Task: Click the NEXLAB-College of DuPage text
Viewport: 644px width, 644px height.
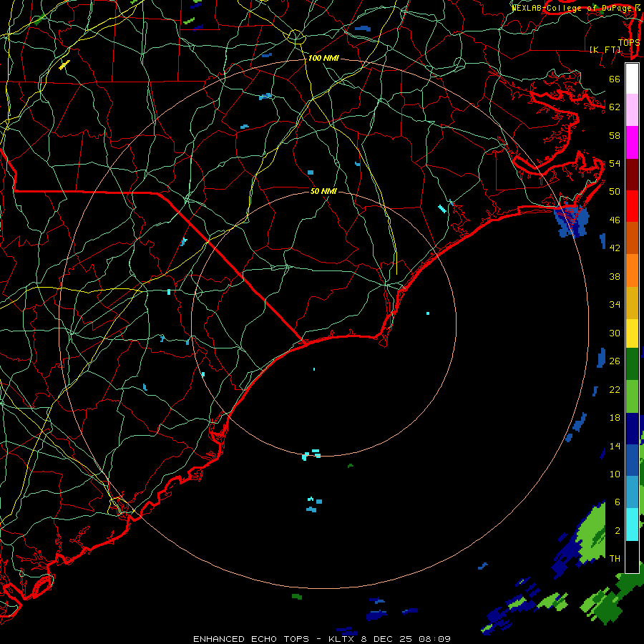Action: [x=571, y=8]
